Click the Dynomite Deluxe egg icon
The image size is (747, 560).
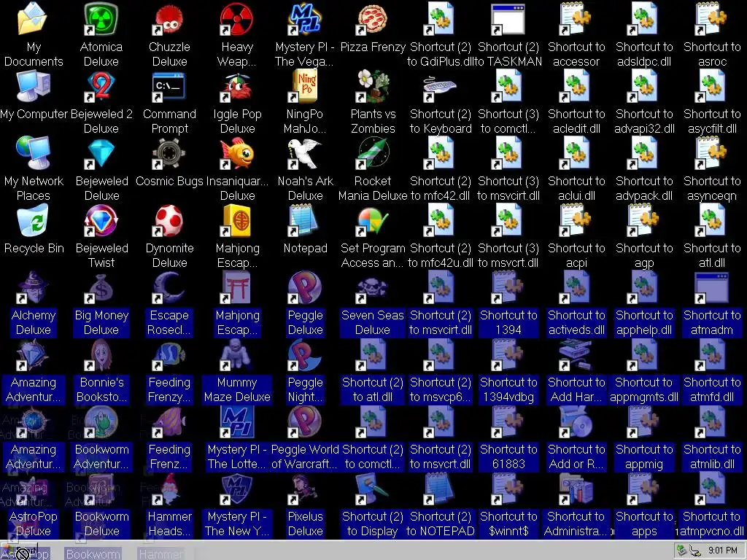point(169,220)
